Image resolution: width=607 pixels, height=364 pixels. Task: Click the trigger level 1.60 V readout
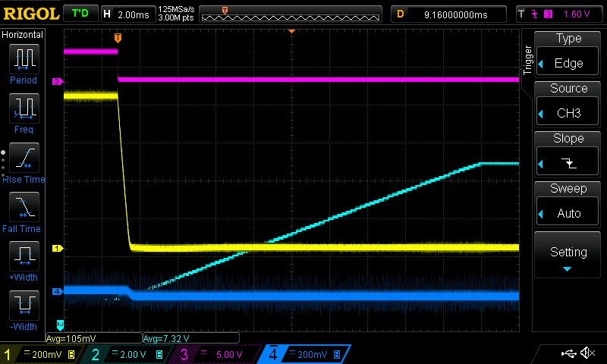pos(577,14)
